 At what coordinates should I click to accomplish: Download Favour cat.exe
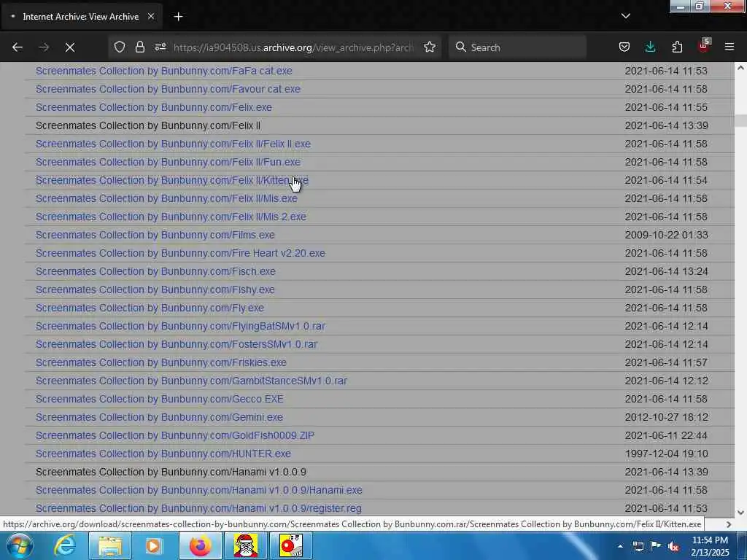tap(168, 89)
